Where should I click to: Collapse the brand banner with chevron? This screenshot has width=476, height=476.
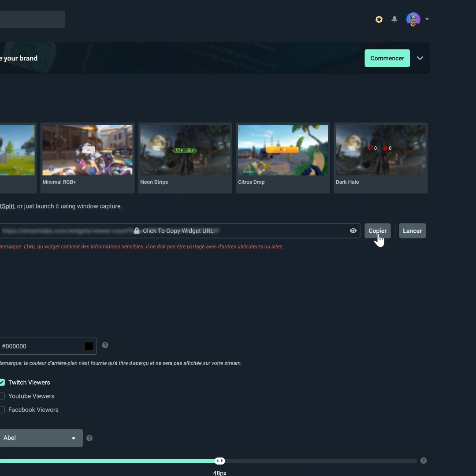(x=420, y=58)
